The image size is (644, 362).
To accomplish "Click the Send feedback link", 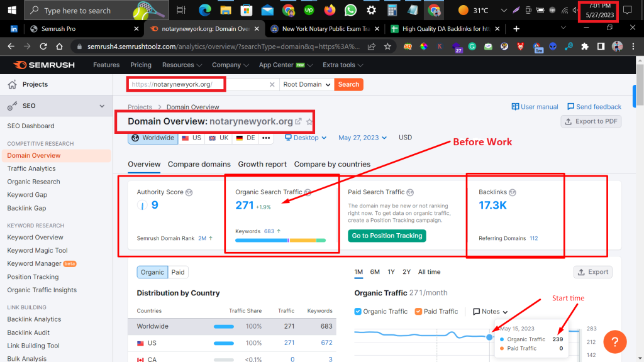I will pos(594,107).
